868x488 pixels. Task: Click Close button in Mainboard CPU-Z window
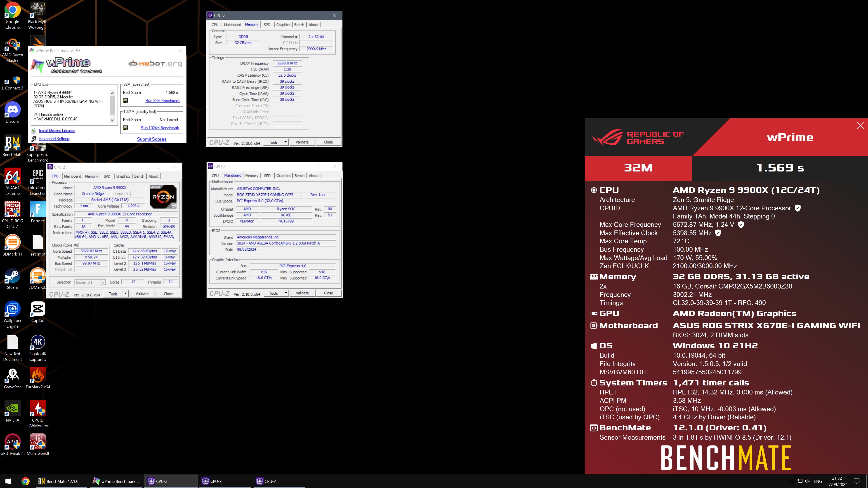pos(328,293)
